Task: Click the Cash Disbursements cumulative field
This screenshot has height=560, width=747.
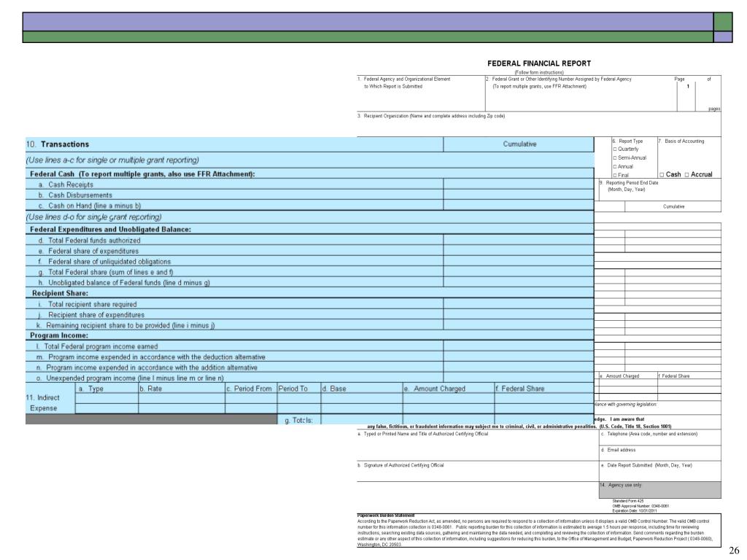Action: click(x=519, y=195)
